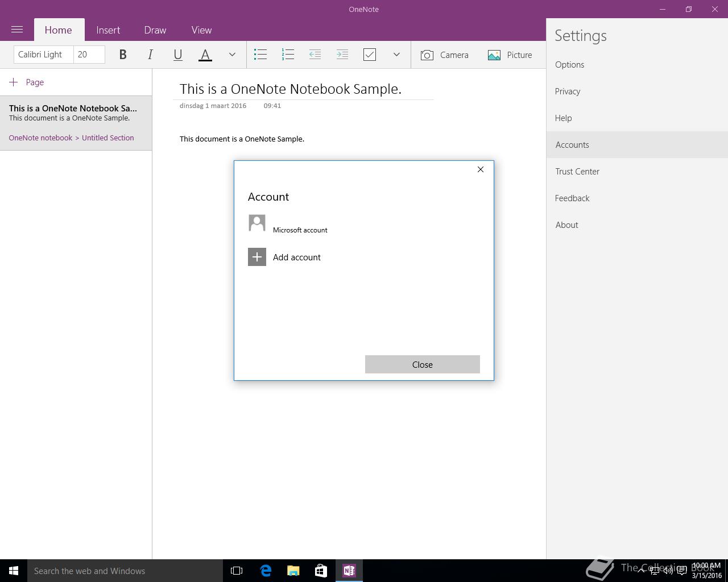The image size is (728, 582).
Task: Insert a numbered list
Action: [x=288, y=55]
